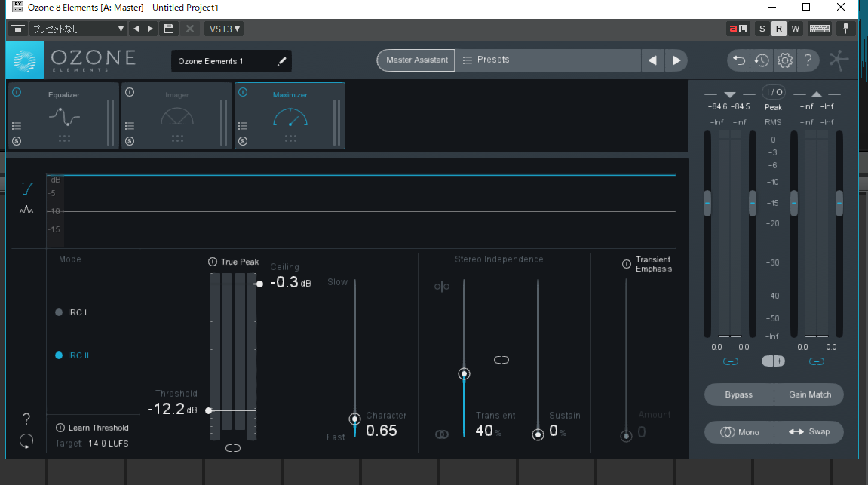Open the history clock icon
Image resolution: width=868 pixels, height=485 pixels.
tap(761, 60)
